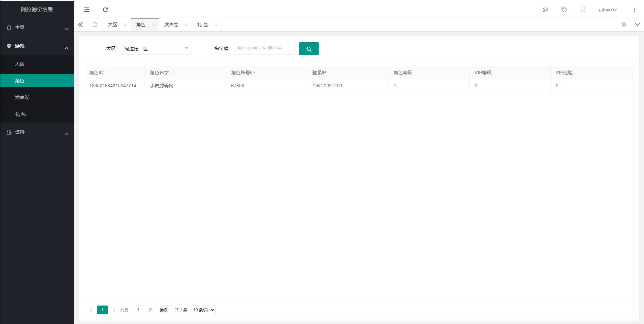Click the green search magnifier button
The height and width of the screenshot is (324, 644).
pyautogui.click(x=309, y=48)
